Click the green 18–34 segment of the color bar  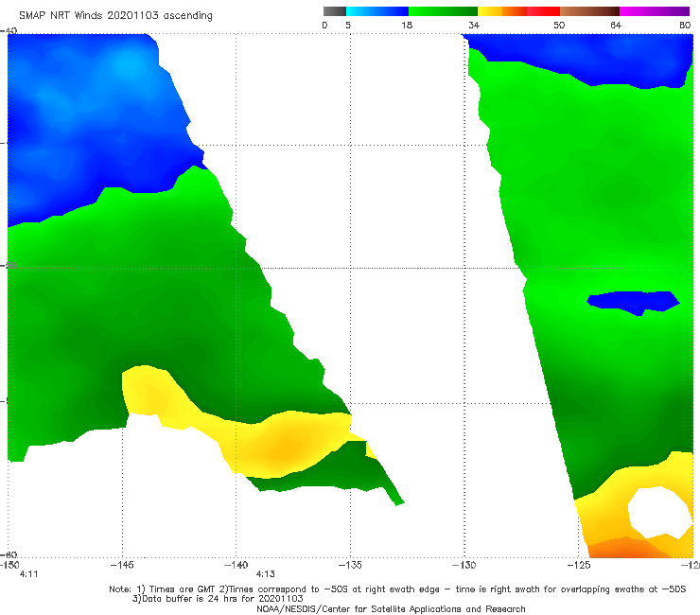[x=443, y=11]
